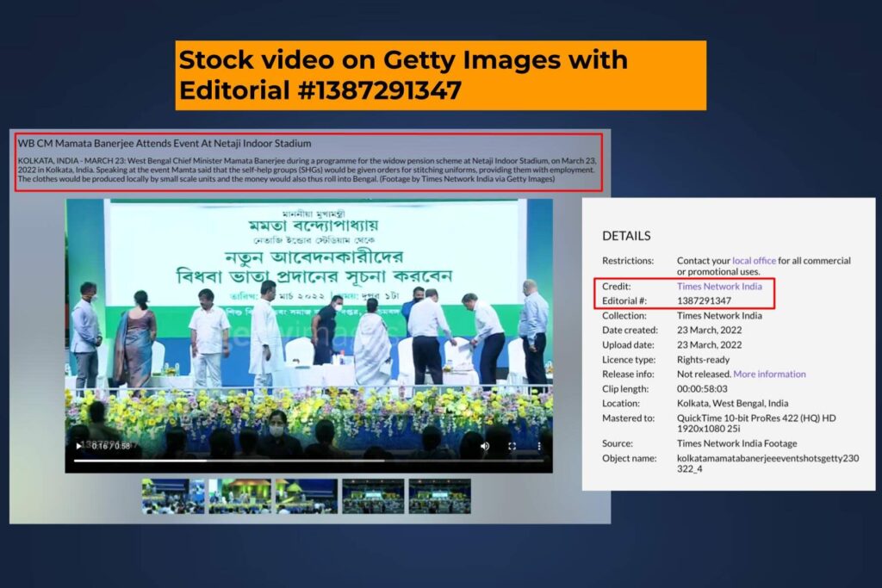Open the "local office" link in Restrictions

tap(754, 260)
